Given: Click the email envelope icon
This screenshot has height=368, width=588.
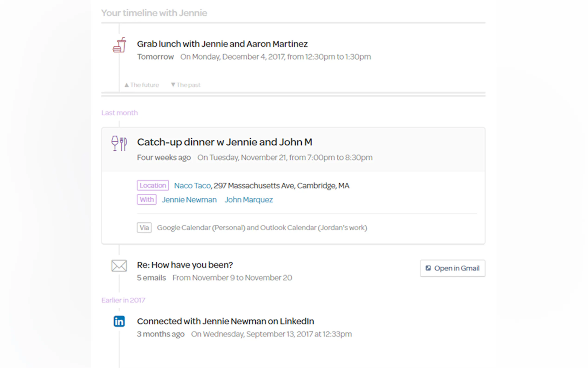Looking at the screenshot, I should click(x=119, y=266).
